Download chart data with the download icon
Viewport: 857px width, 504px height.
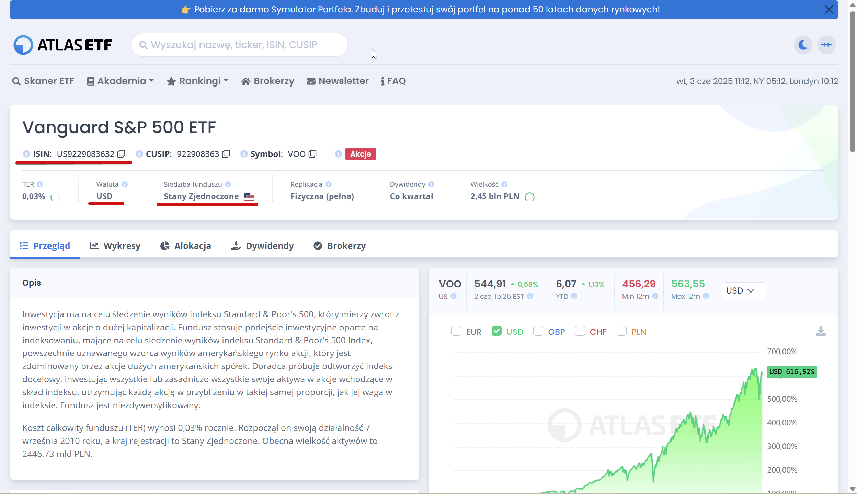[x=820, y=332]
